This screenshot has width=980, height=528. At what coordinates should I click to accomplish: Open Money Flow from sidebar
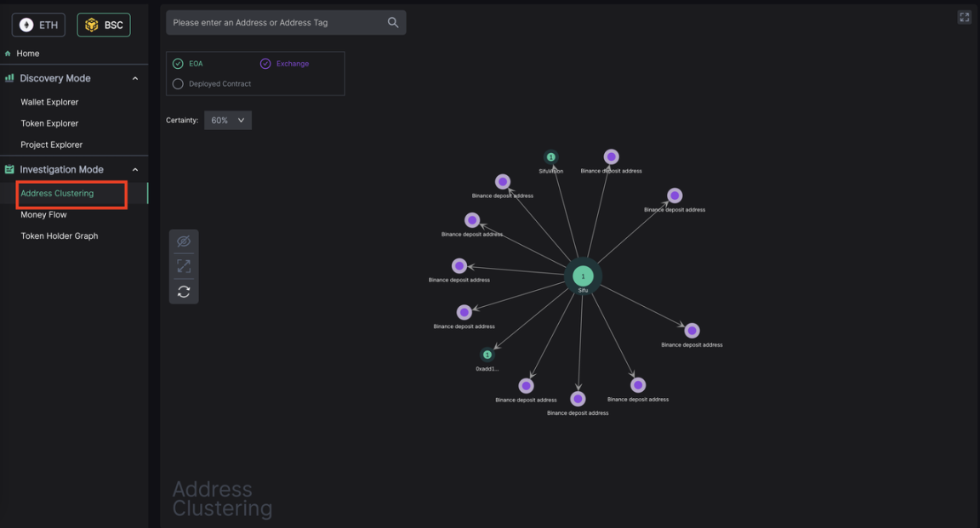43,215
